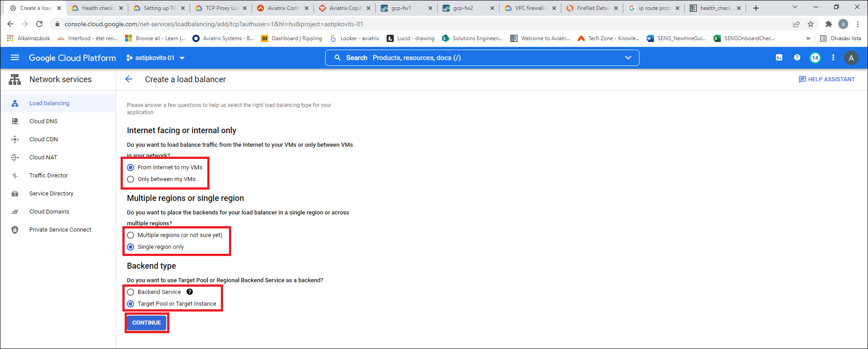The height and width of the screenshot is (349, 868).
Task: Open the hamburger navigation menu
Action: pos(15,58)
